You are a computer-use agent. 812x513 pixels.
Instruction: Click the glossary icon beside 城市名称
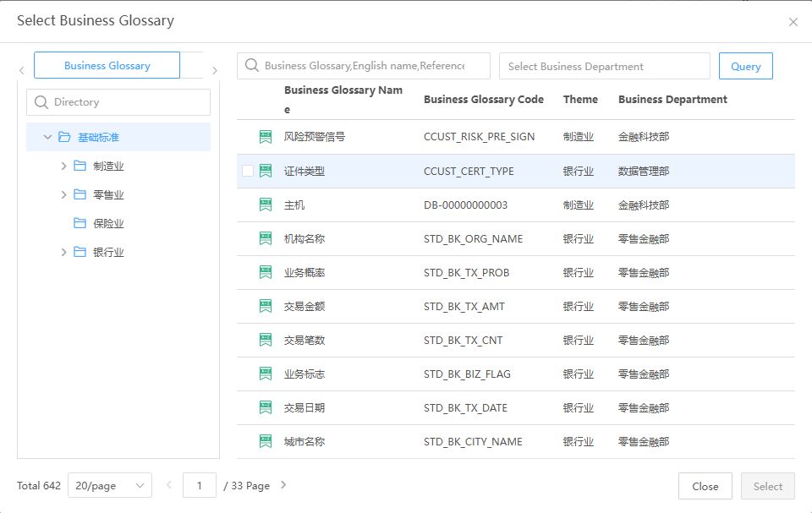[x=265, y=441]
